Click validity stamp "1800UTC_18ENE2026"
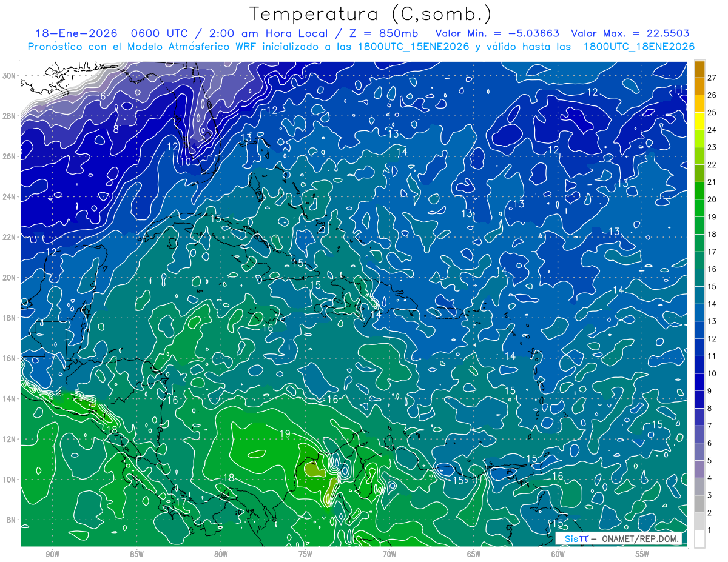The width and height of the screenshot is (728, 562). 639,47
